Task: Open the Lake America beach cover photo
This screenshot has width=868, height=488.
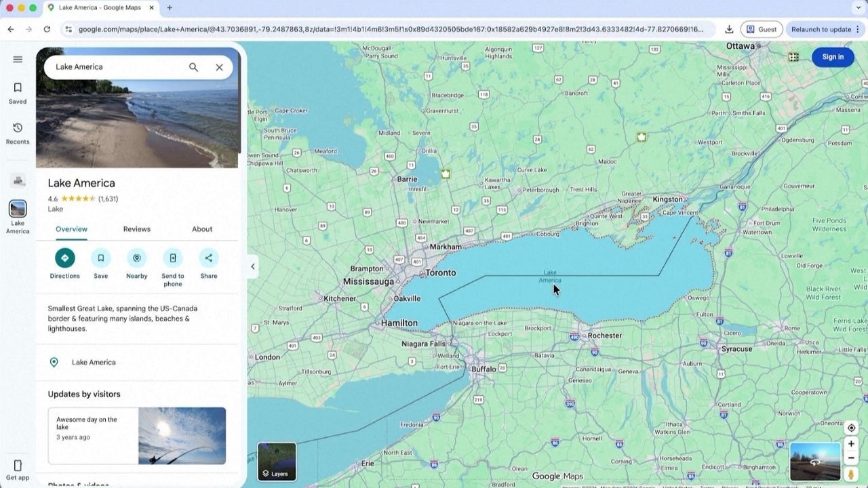Action: point(138,122)
